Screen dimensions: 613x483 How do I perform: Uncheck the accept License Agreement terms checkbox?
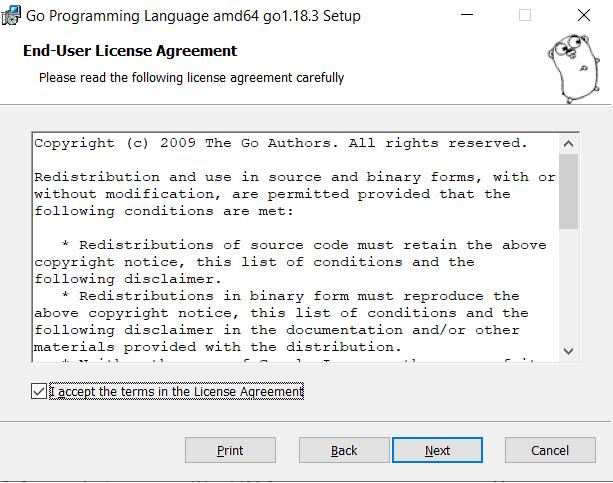[x=39, y=391]
